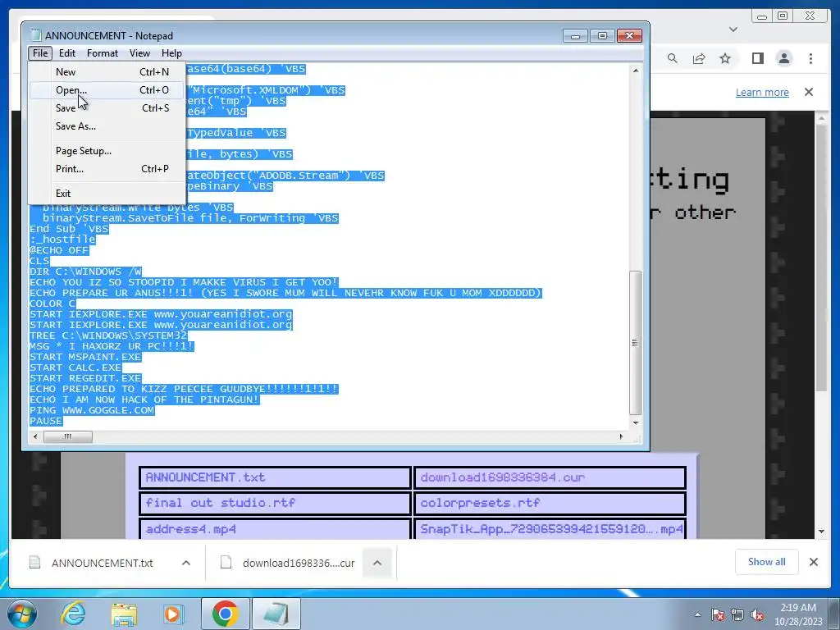
Task: Click Notepad horizontal scrollbar thumb
Action: click(67, 436)
